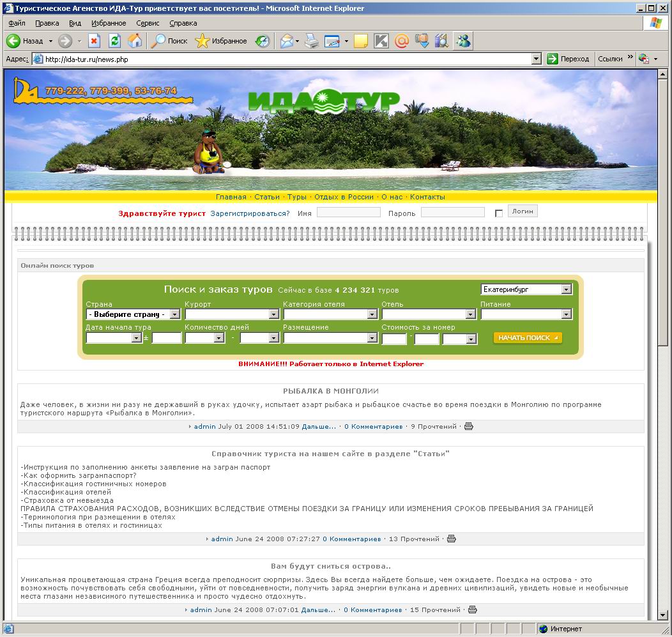Open the Дата начала тура dropdown
The height and width of the screenshot is (637, 672).
coord(114,338)
